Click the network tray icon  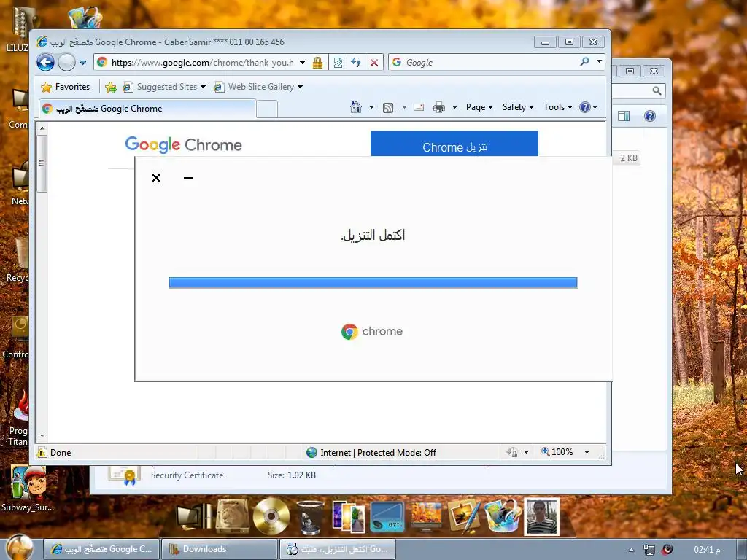(649, 550)
